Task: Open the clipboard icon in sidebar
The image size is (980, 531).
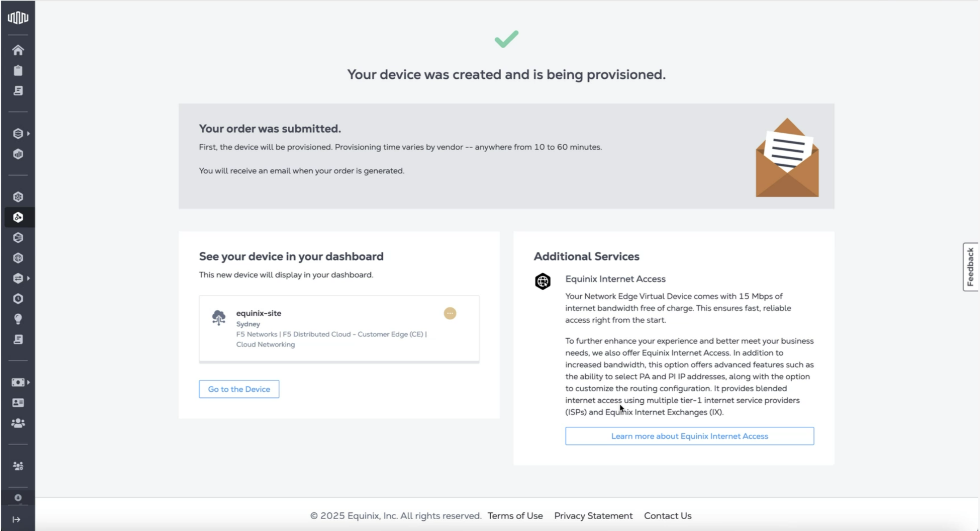Action: [18, 71]
